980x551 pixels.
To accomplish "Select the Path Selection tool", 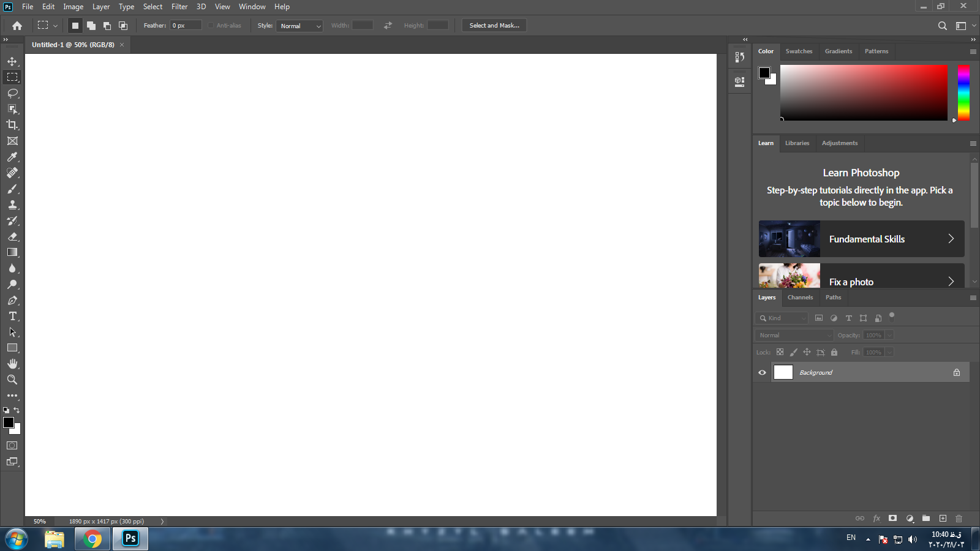I will point(12,332).
